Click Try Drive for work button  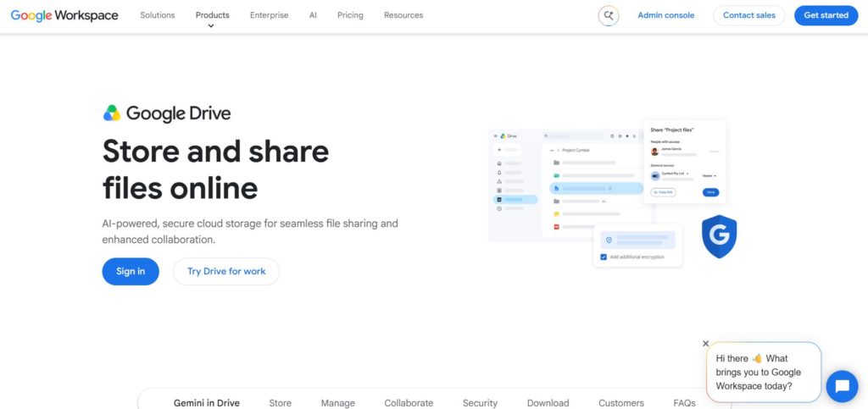226,271
